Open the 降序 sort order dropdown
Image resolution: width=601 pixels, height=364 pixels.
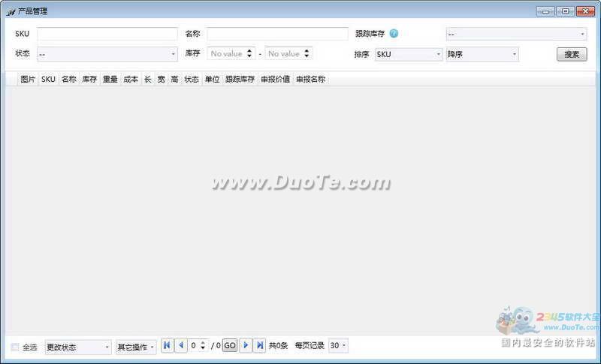[482, 54]
